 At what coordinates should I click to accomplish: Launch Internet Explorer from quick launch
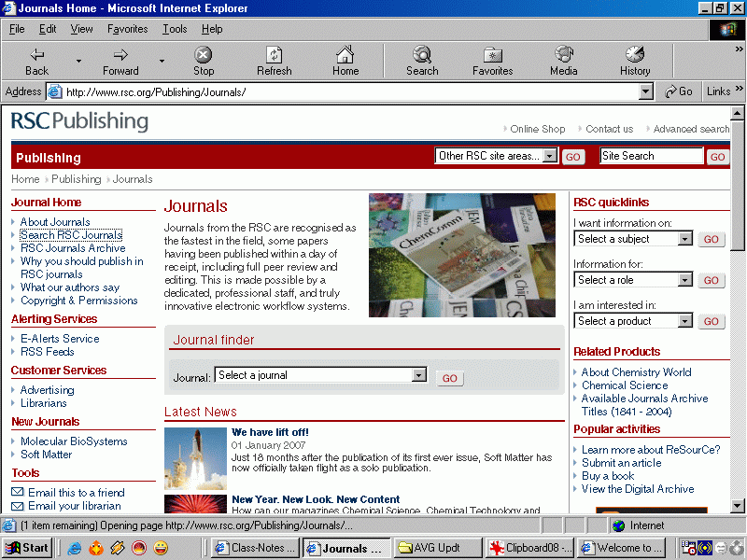(75, 548)
